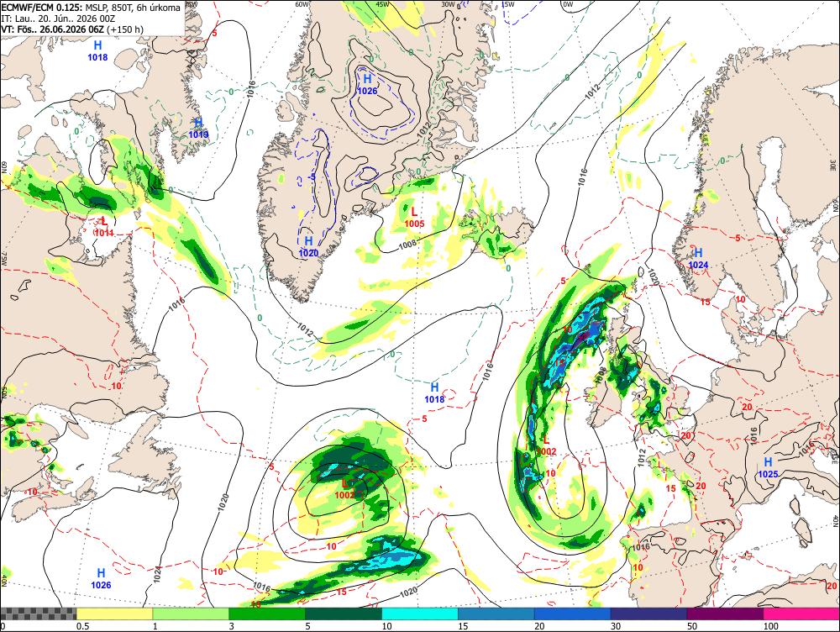The width and height of the screenshot is (840, 632).
Task: Click the 'VT: Fös.. 26.06.2026 06Z (+150 h)' line
Action: [72, 29]
